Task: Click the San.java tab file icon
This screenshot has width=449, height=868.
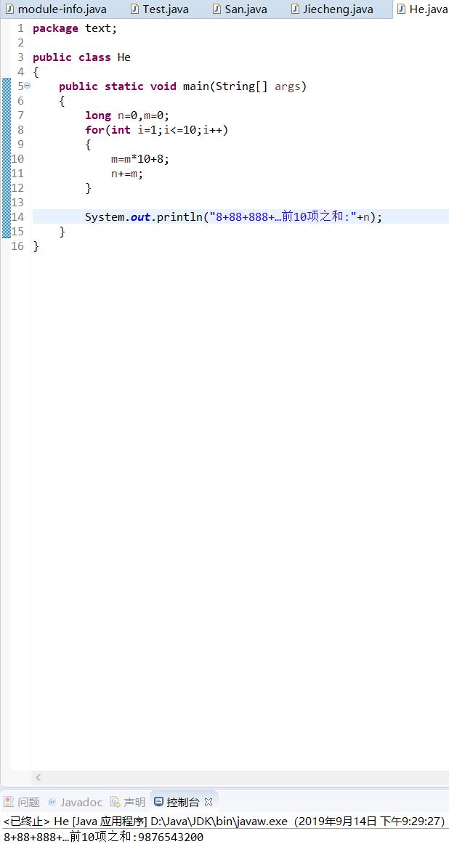Action: click(217, 9)
